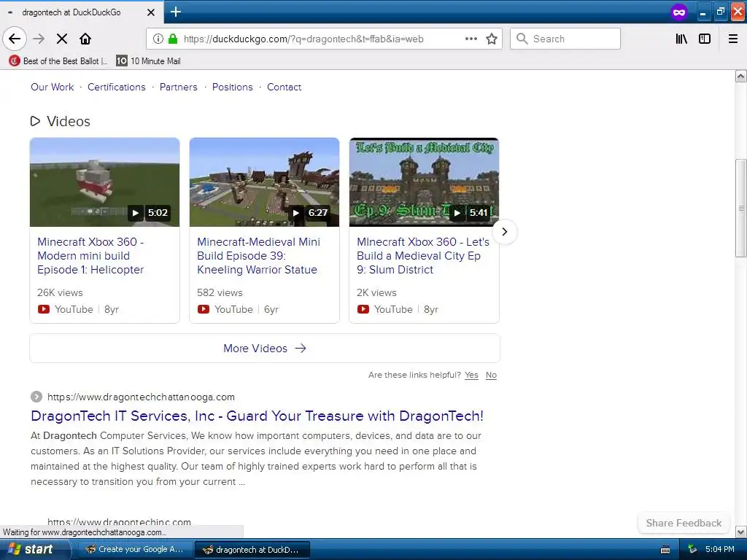
Task: Play the Helicopter video at 5:02
Action: coord(135,213)
